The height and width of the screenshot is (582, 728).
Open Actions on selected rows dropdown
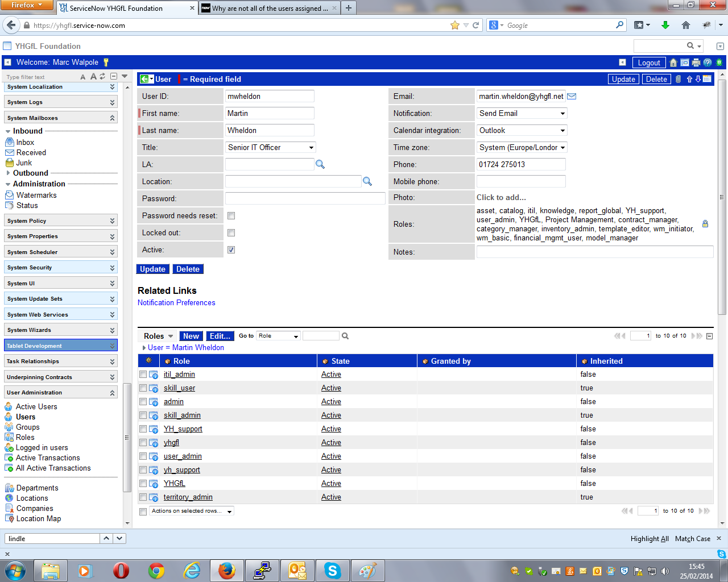192,511
